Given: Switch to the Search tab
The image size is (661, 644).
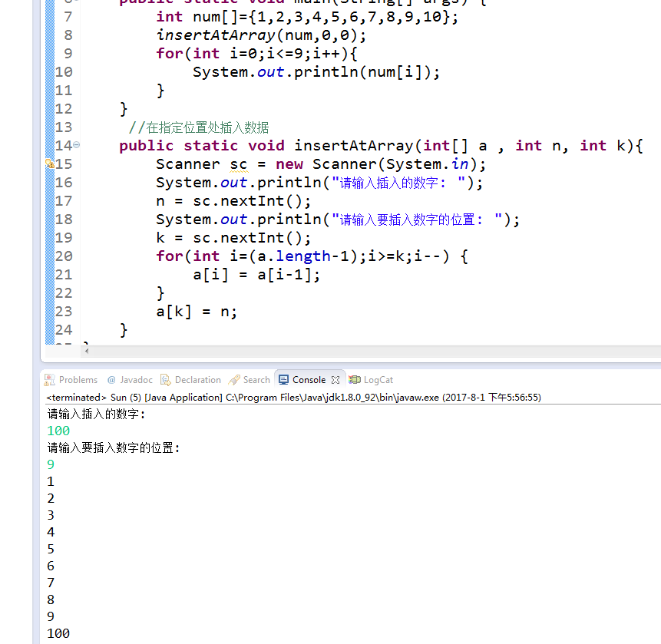Looking at the screenshot, I should tap(256, 379).
